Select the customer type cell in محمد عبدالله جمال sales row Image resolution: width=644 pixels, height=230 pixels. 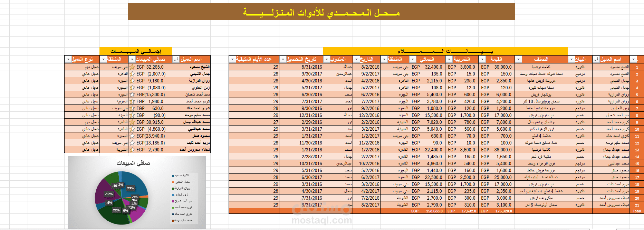(82, 122)
